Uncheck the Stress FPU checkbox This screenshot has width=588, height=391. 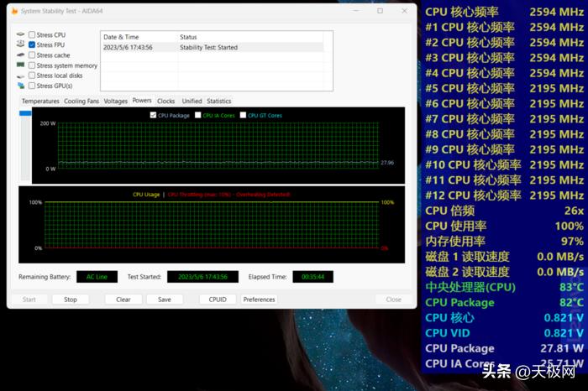click(32, 44)
